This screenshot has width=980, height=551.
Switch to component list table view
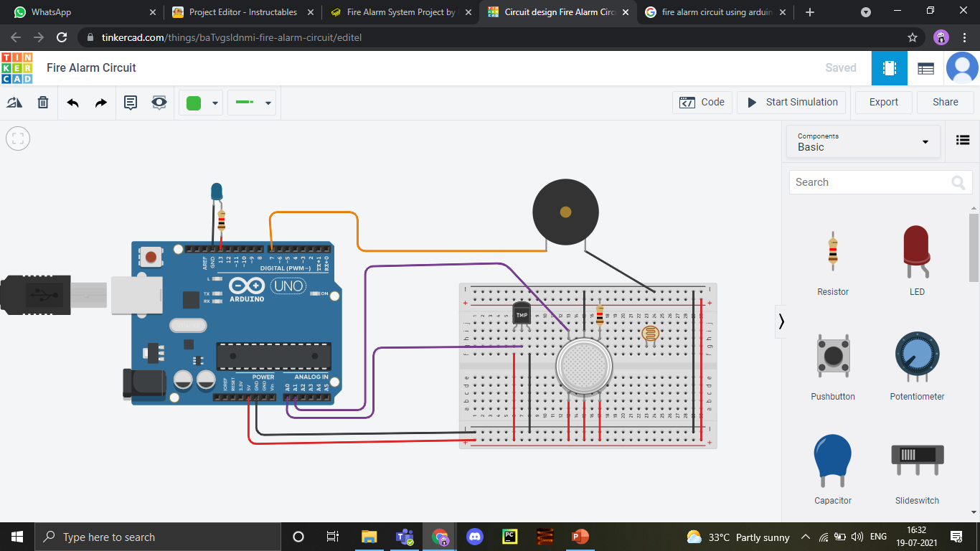pos(926,68)
